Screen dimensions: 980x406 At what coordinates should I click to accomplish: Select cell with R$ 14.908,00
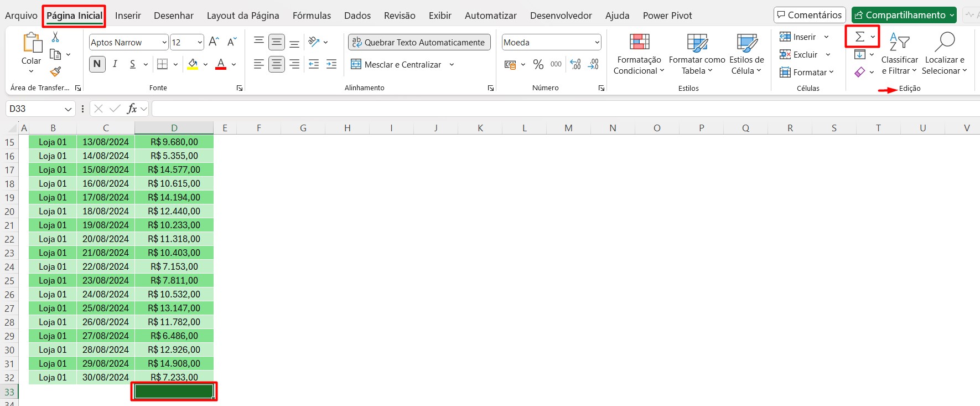pos(174,363)
